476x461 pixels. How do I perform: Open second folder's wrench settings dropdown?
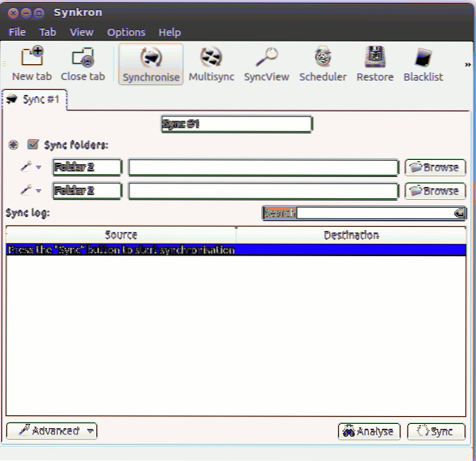click(x=30, y=191)
